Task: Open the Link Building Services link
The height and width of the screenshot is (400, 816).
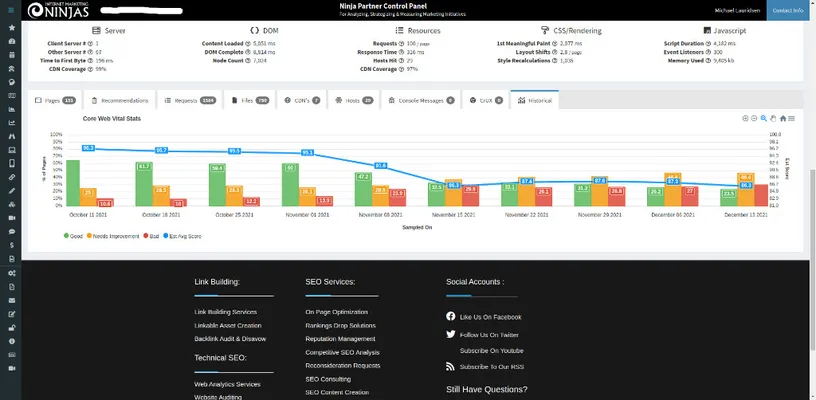Action: click(x=225, y=312)
